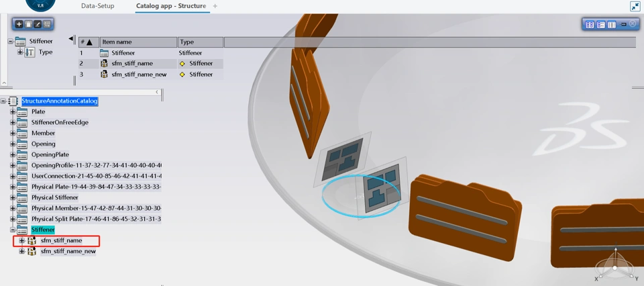Image resolution: width=644 pixels, height=286 pixels.
Task: Click the sfm_stiff_name_new item icon in table
Action: (105, 74)
